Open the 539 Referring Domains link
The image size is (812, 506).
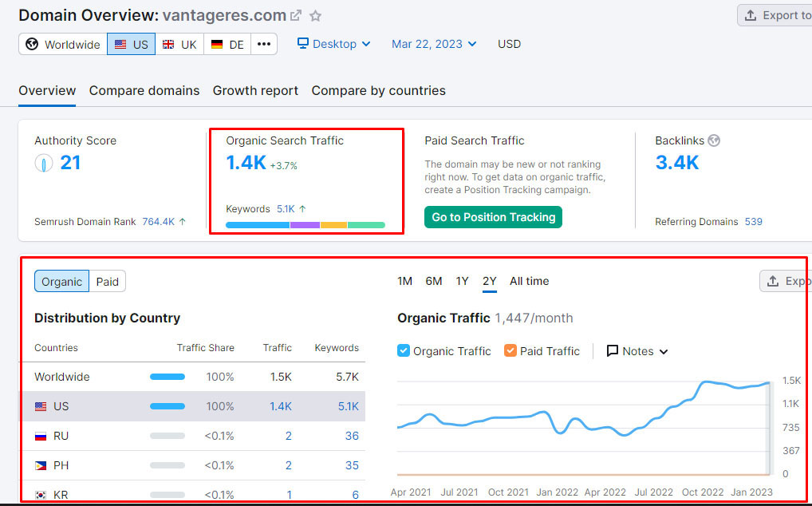[753, 222]
